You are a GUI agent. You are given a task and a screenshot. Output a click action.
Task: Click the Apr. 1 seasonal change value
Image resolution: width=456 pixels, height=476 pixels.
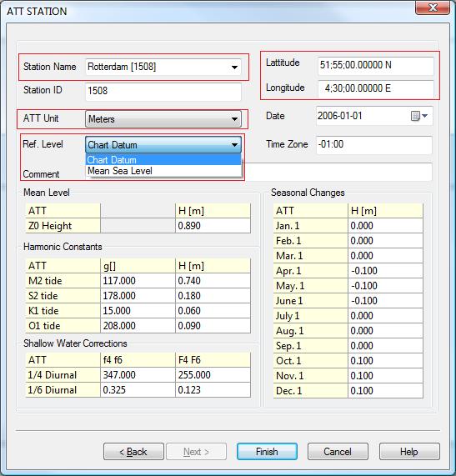tap(385, 271)
